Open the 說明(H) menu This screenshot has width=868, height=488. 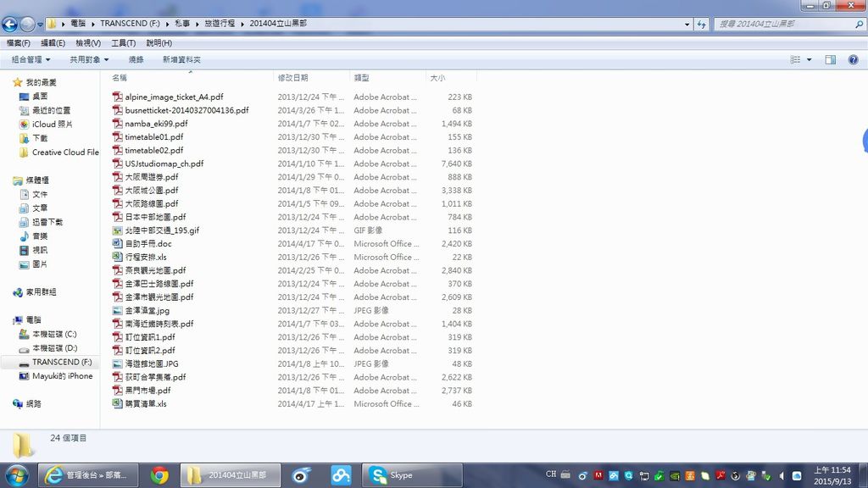pyautogui.click(x=159, y=42)
